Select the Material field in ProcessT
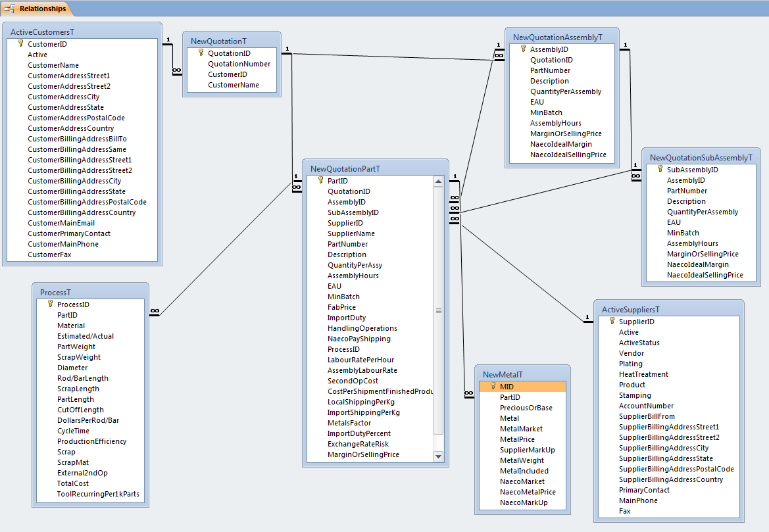This screenshot has width=769, height=532. (91, 326)
